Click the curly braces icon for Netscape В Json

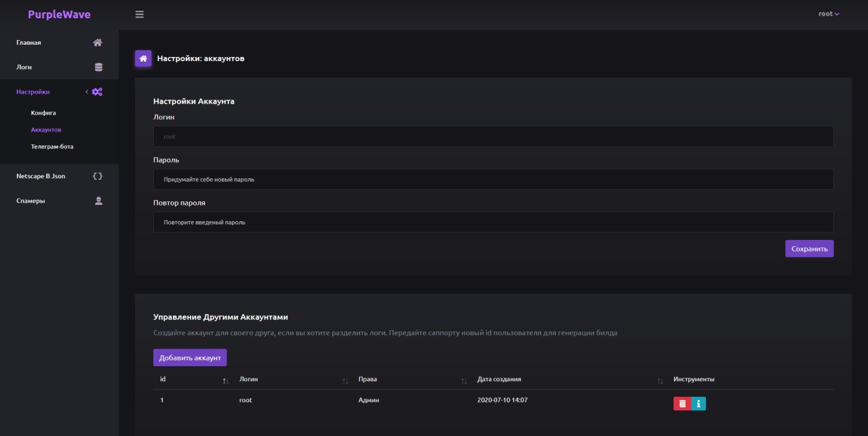pos(98,176)
